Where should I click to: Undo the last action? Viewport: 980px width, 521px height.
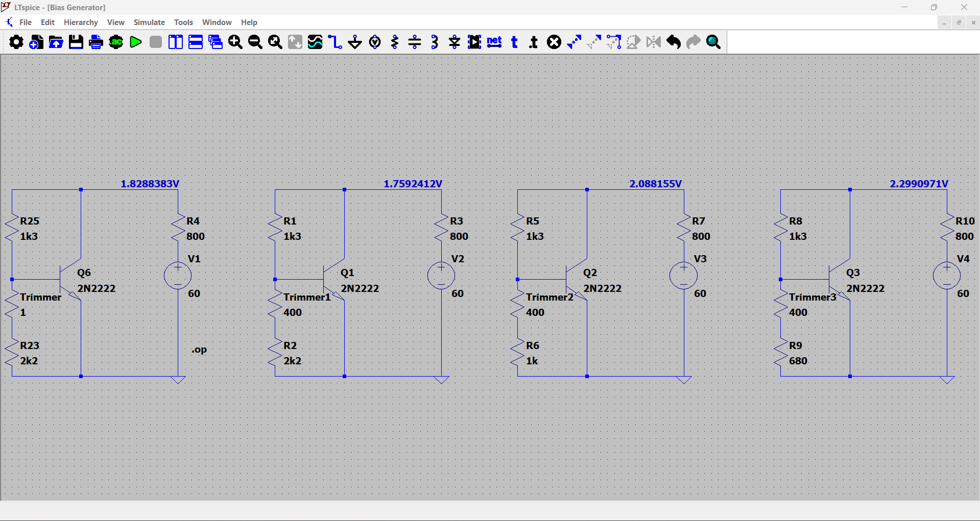pyautogui.click(x=674, y=42)
